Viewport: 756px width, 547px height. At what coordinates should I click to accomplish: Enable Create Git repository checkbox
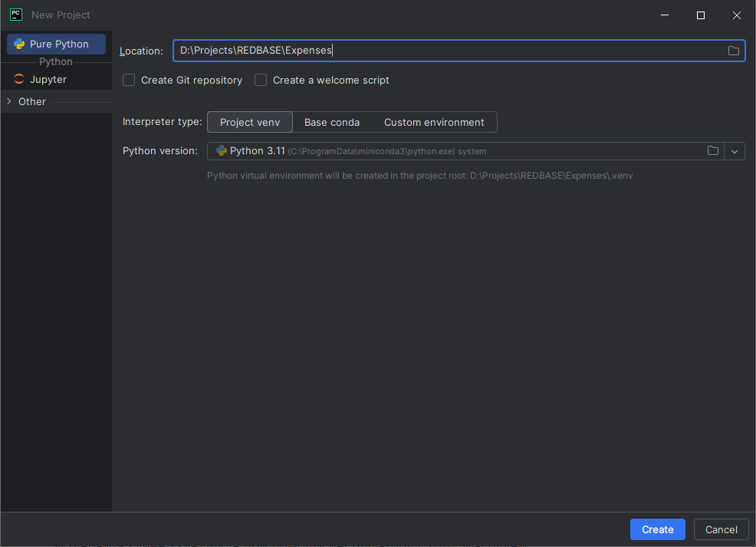pyautogui.click(x=129, y=80)
